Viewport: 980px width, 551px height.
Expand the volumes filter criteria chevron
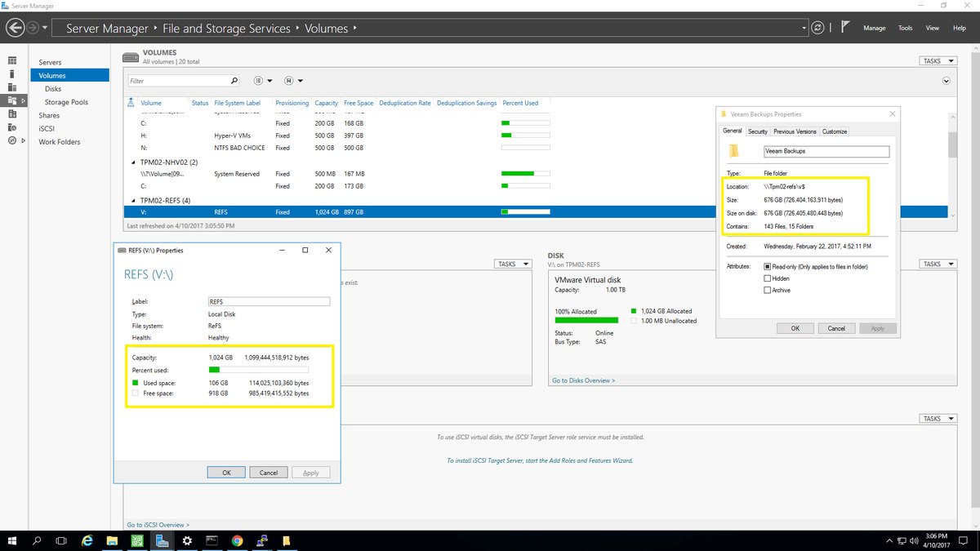tap(947, 81)
